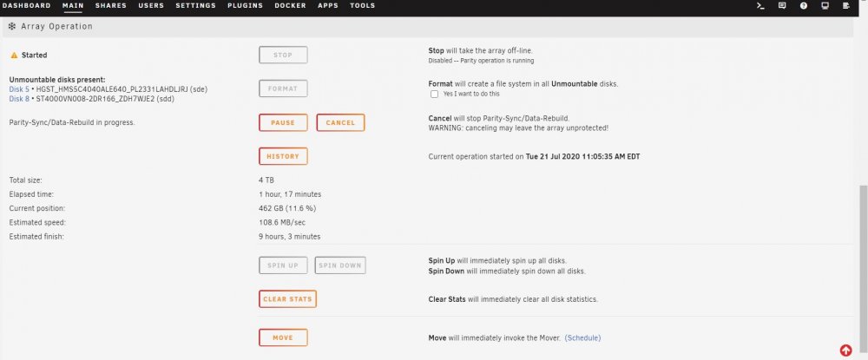Cancel the Parity-Sync/Data-Rebuild

(x=340, y=123)
